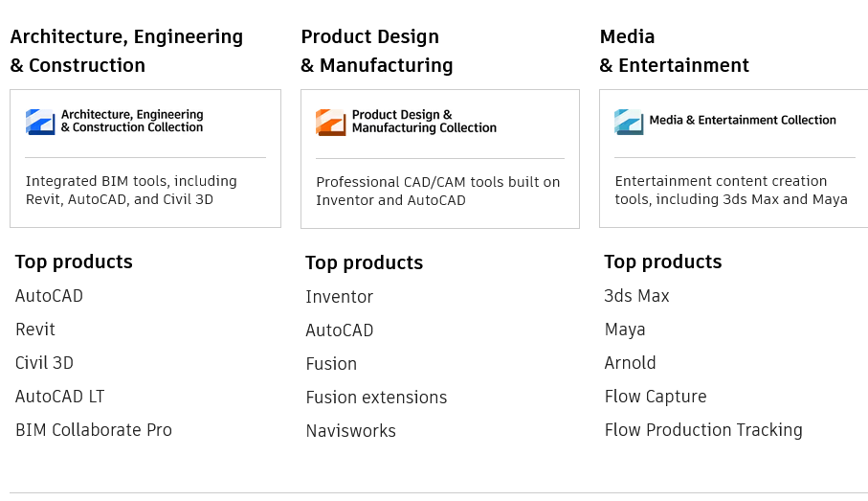Open BIM Collaborate Pro link
This screenshot has height=501, width=868.
(x=94, y=430)
